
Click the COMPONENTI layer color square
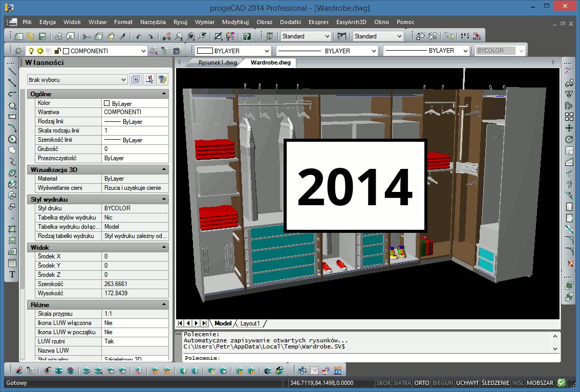point(66,51)
